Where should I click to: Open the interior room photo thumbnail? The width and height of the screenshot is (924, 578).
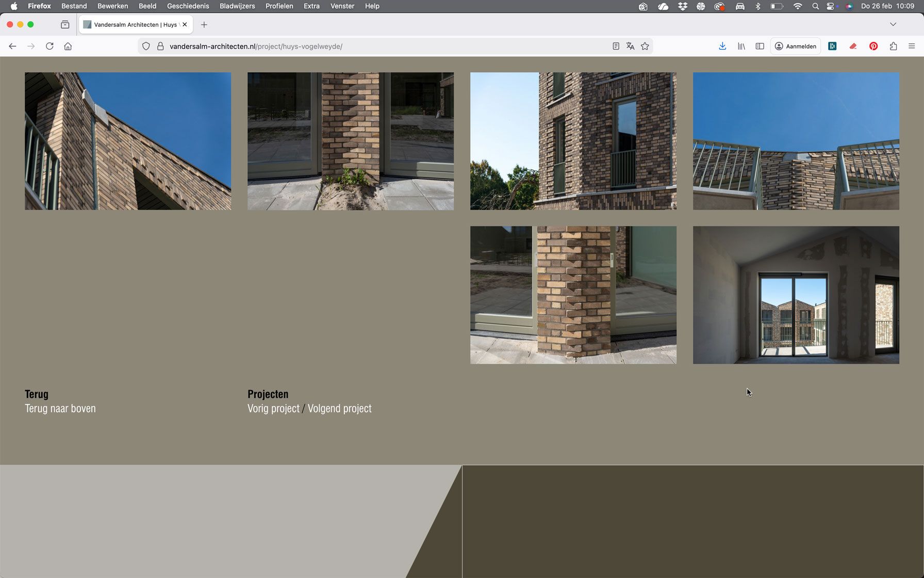point(796,295)
